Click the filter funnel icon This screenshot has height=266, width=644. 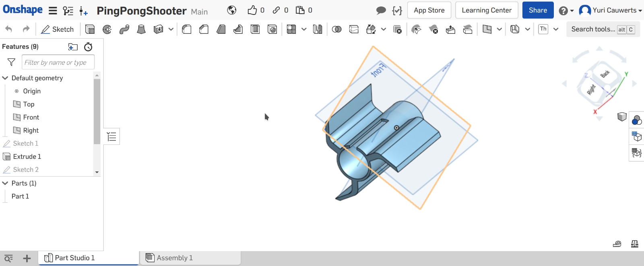click(11, 62)
